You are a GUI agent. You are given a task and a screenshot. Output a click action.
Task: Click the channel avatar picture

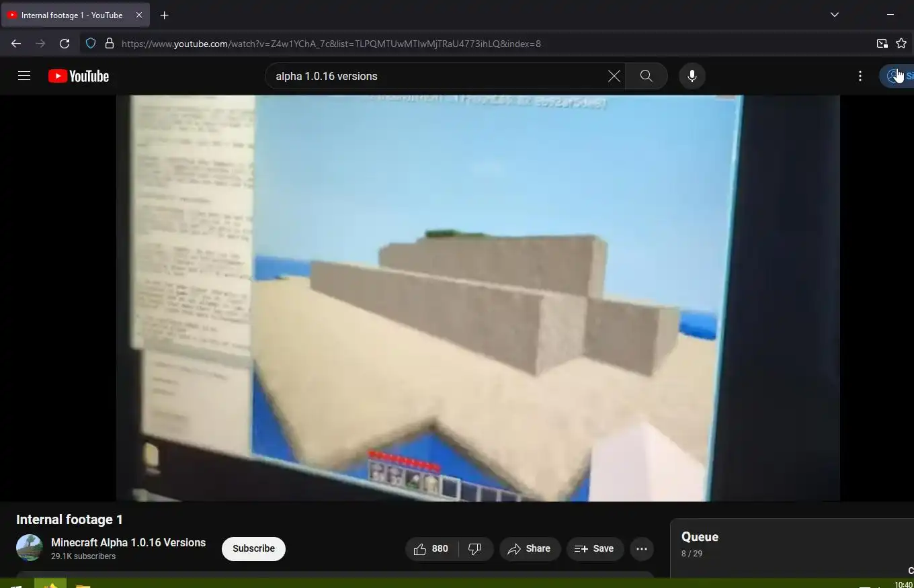coord(30,548)
